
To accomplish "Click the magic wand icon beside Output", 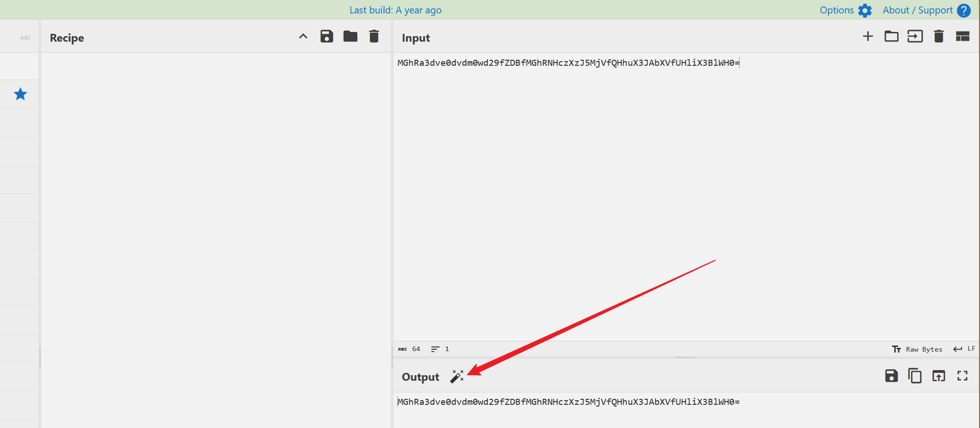I will coord(456,377).
